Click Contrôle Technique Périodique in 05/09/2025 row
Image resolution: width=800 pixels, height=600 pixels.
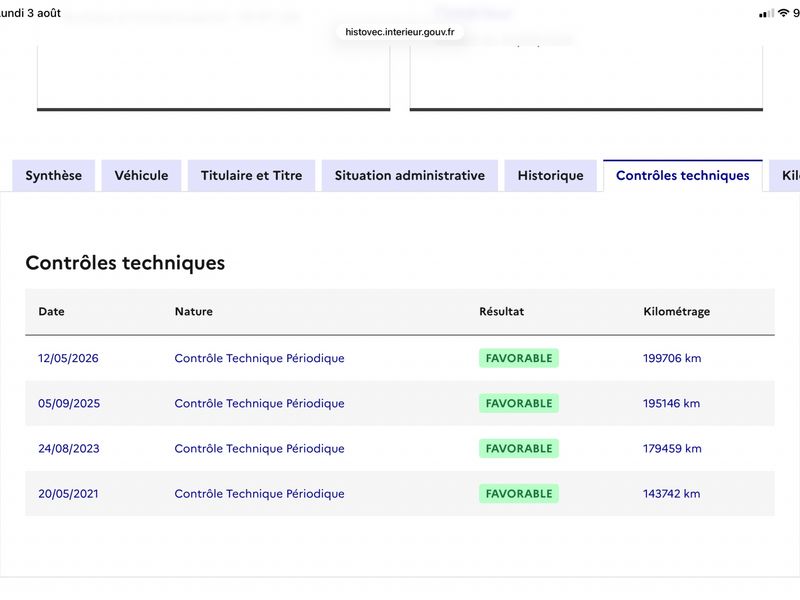[259, 404]
